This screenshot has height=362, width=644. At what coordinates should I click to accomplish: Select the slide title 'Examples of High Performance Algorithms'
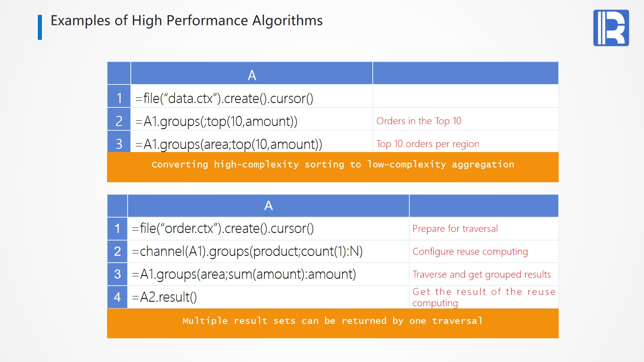[186, 21]
